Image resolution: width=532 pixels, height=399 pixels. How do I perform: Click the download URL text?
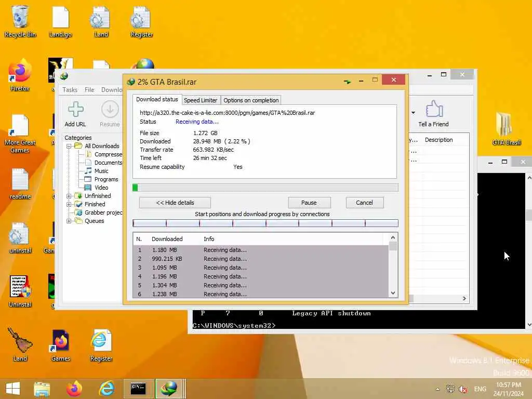pos(228,113)
